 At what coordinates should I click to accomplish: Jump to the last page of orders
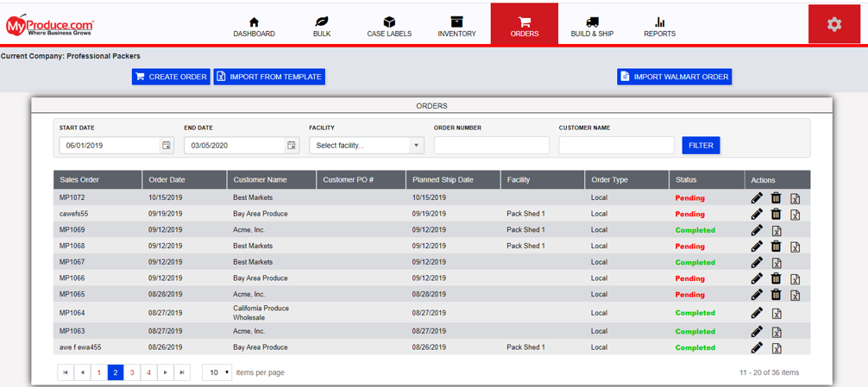click(182, 372)
